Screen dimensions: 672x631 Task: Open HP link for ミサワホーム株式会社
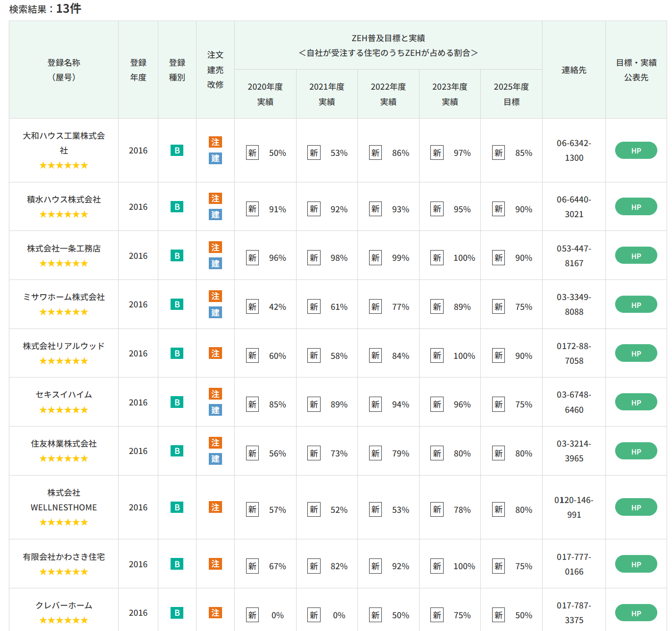(636, 304)
